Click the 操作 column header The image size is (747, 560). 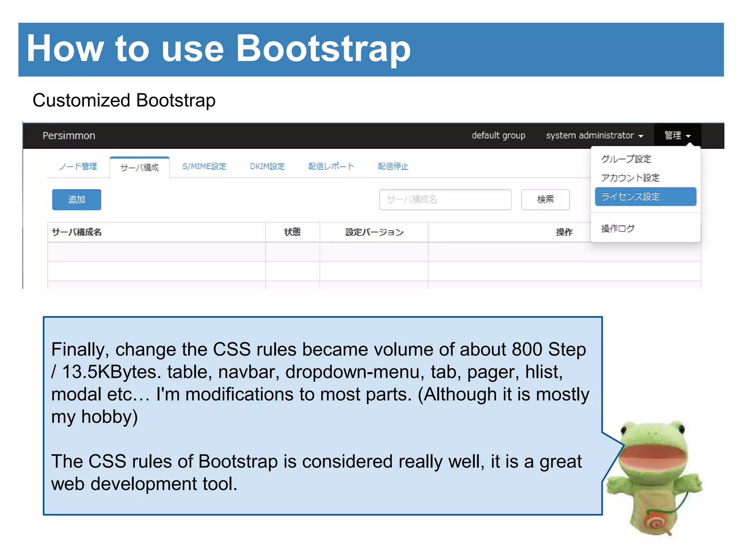tap(564, 232)
